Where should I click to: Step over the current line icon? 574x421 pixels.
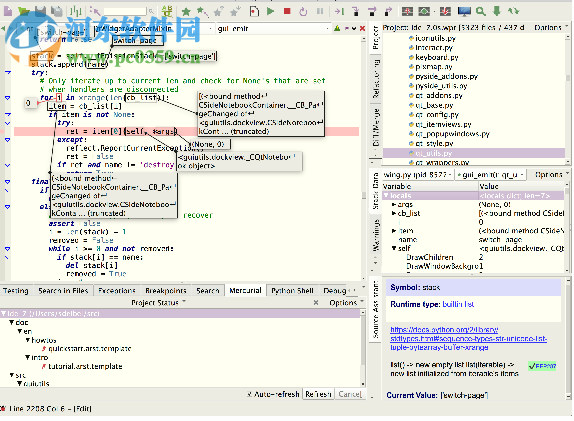(x=372, y=12)
